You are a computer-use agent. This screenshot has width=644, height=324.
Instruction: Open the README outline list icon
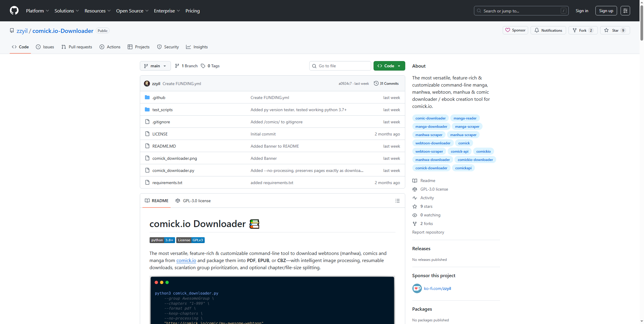397,201
